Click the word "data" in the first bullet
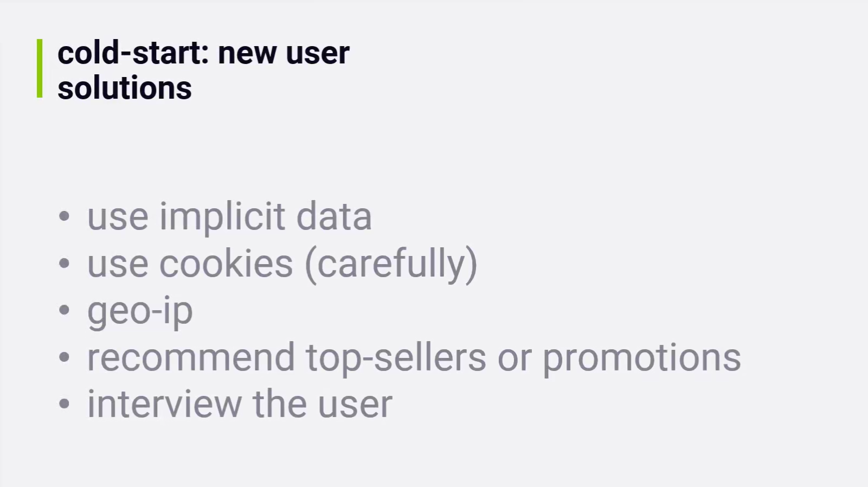868x487 pixels. point(333,216)
